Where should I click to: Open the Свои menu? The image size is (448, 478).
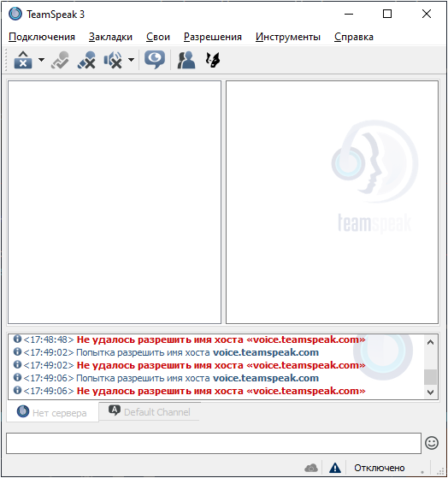[158, 37]
